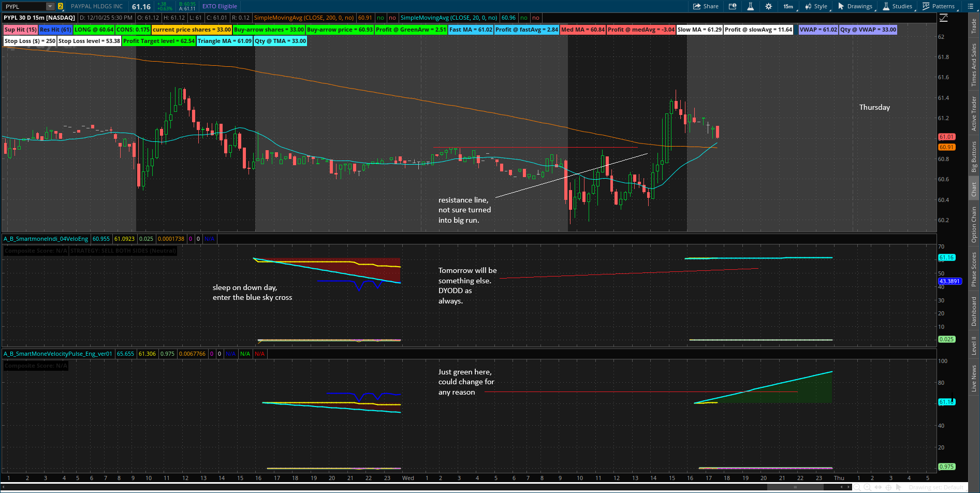Open the symbol selector dropdown arrow
This screenshot has width=980, height=493.
coord(50,7)
